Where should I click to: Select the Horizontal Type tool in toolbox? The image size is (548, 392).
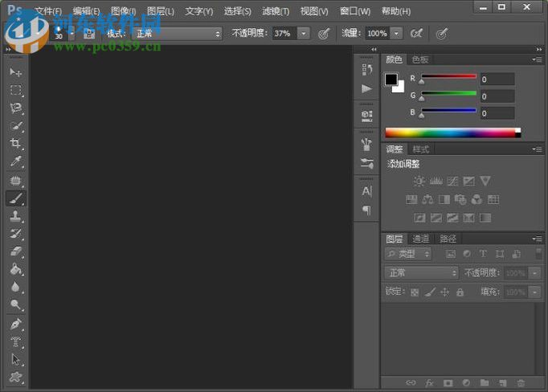point(16,341)
